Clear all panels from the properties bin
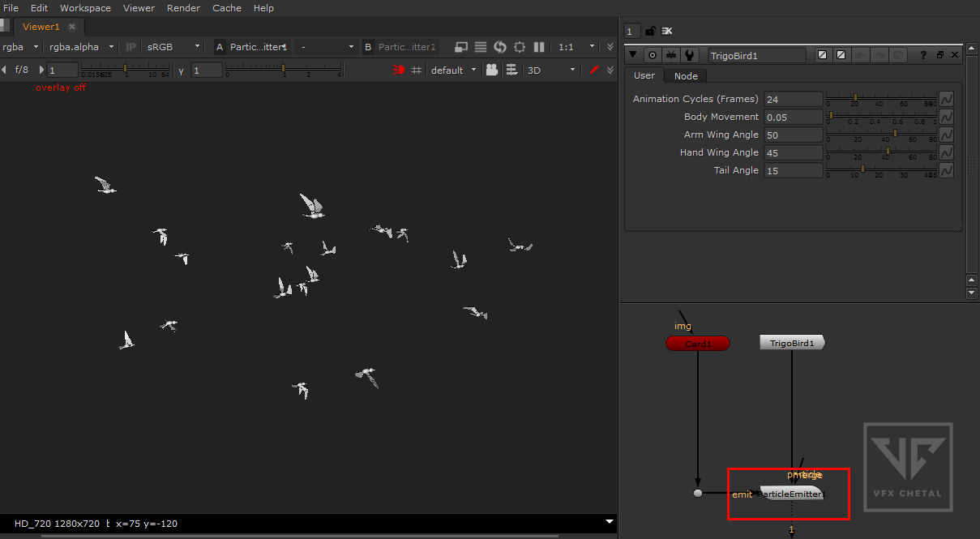This screenshot has width=980, height=539. (667, 31)
